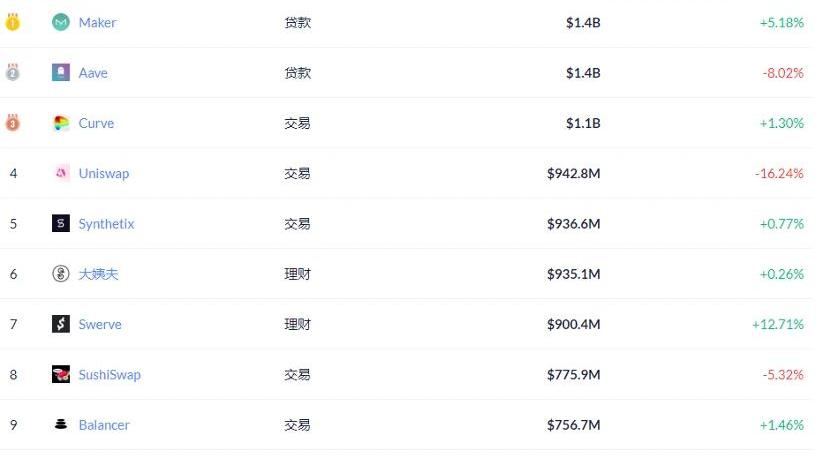Go to the Uniswap project page
The image size is (830, 464).
click(103, 173)
